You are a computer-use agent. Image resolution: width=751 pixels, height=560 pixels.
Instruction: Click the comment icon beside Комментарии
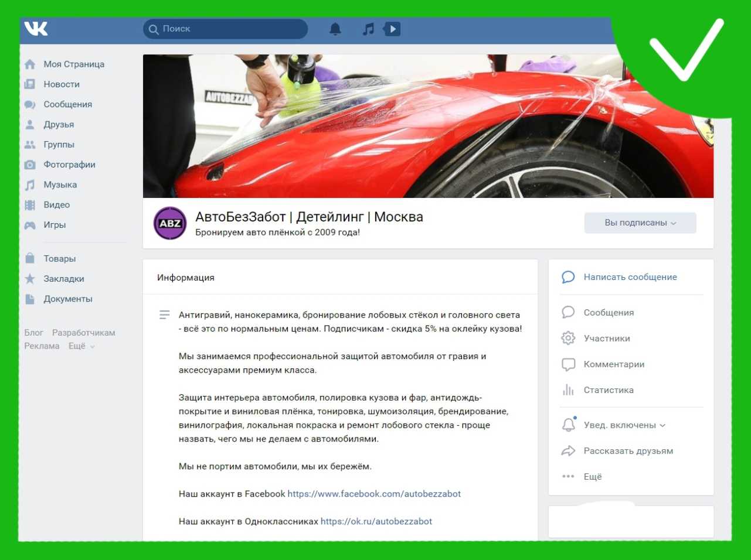(x=568, y=364)
